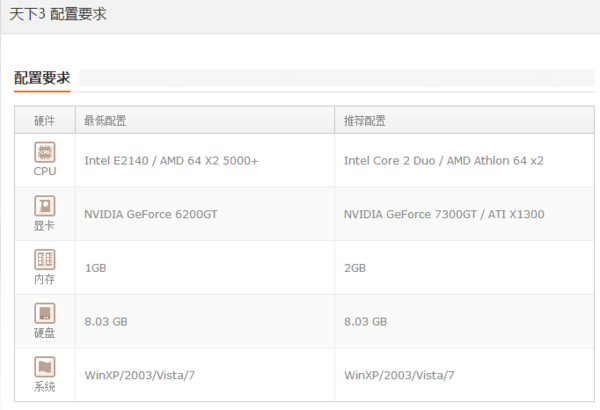Click the memory (内存) icon
Screen dimensions: 600x410
click(x=45, y=260)
